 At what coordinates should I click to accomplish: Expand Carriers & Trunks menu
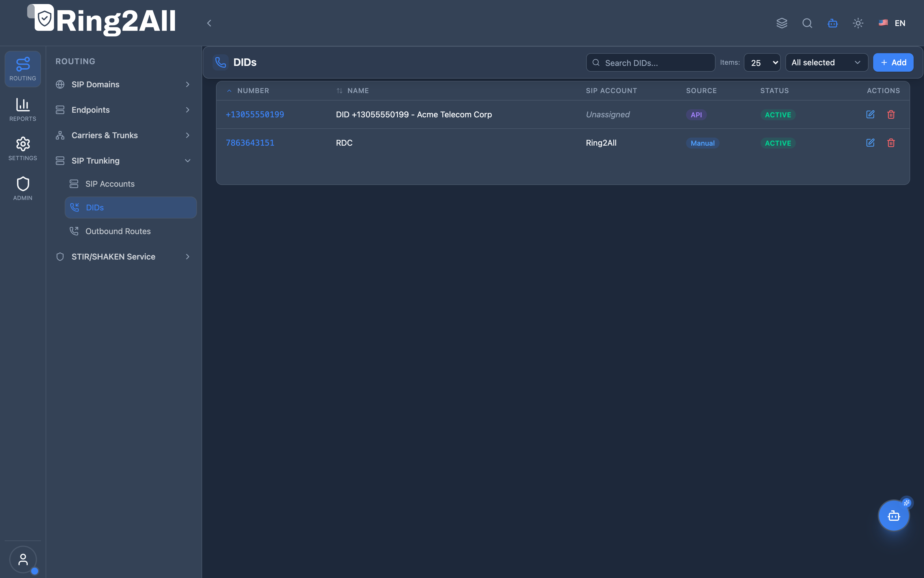123,135
